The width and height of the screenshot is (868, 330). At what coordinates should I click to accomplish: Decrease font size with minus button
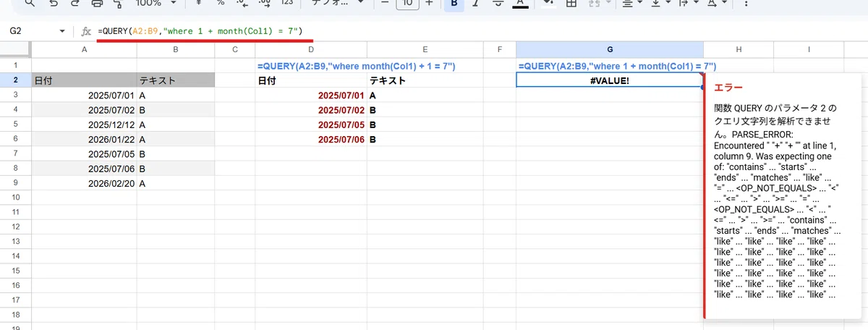(385, 3)
